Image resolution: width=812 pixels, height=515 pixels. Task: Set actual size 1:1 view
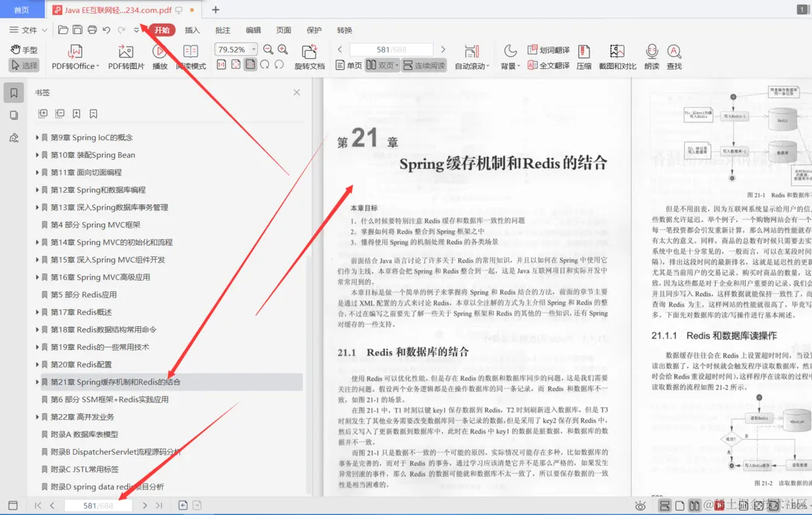click(221, 65)
